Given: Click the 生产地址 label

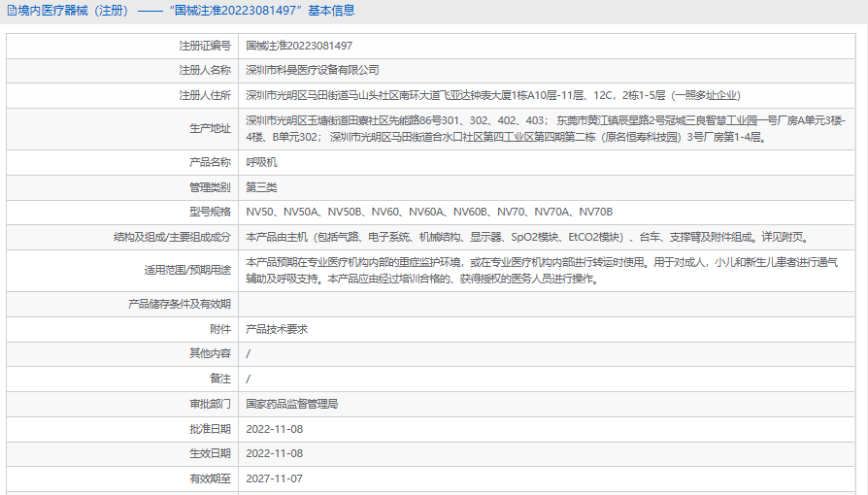Looking at the screenshot, I should pos(210,128).
